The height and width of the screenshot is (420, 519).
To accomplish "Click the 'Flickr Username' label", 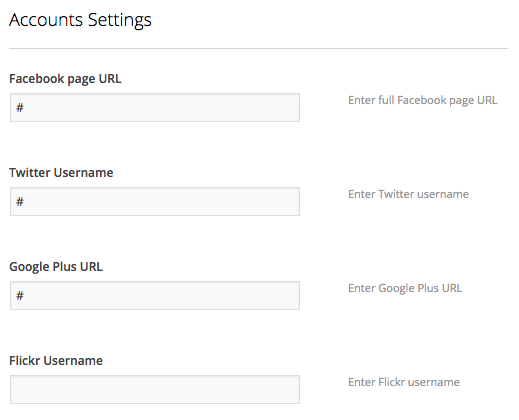I will 56,361.
